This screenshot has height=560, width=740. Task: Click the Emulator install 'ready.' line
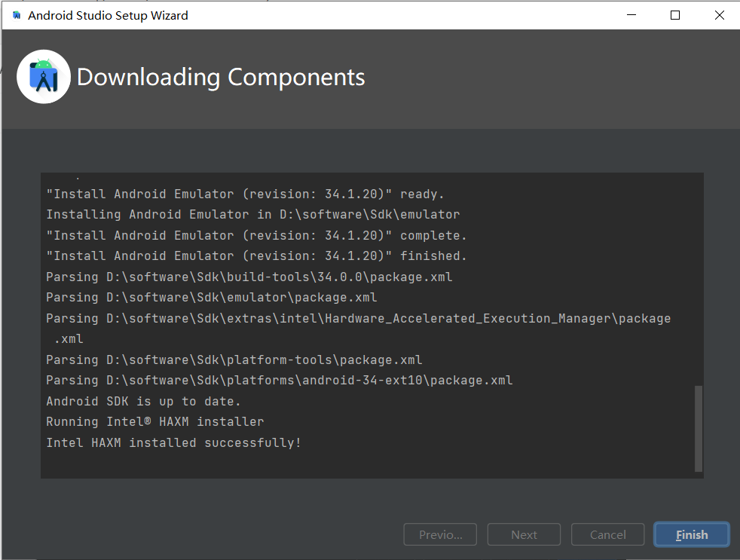click(246, 194)
